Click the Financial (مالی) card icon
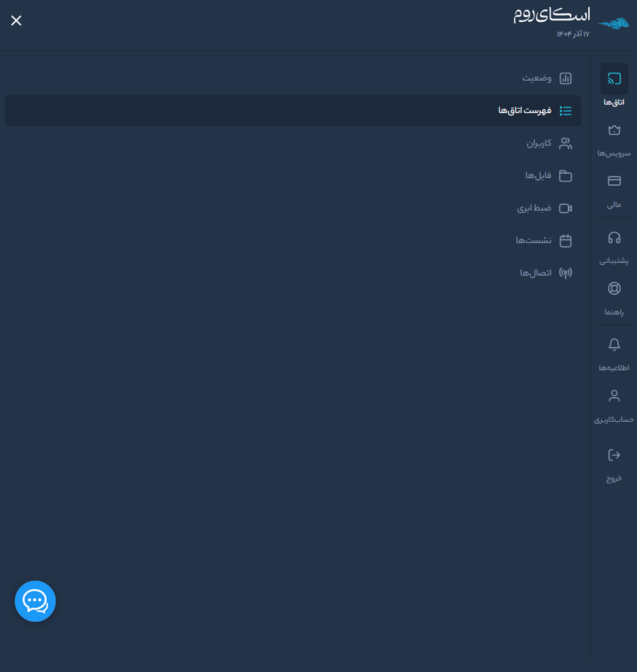The height and width of the screenshot is (672, 637). tap(614, 181)
